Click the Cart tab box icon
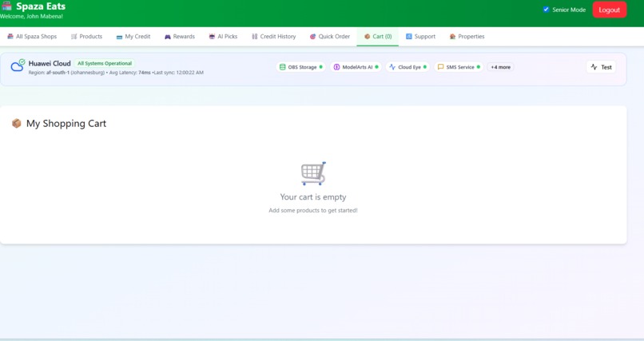 click(368, 37)
